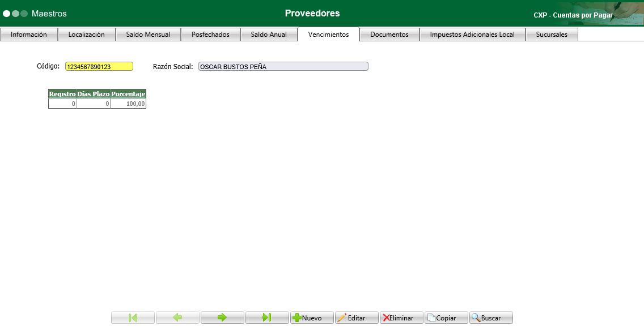Select the Saldo Mensual tab

tap(149, 35)
